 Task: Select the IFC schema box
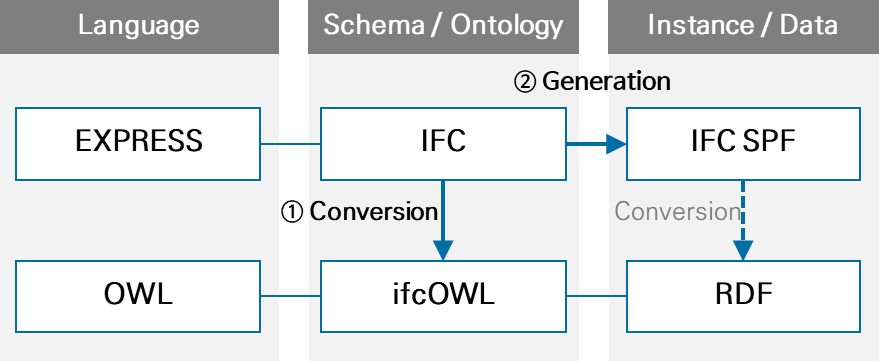[443, 144]
